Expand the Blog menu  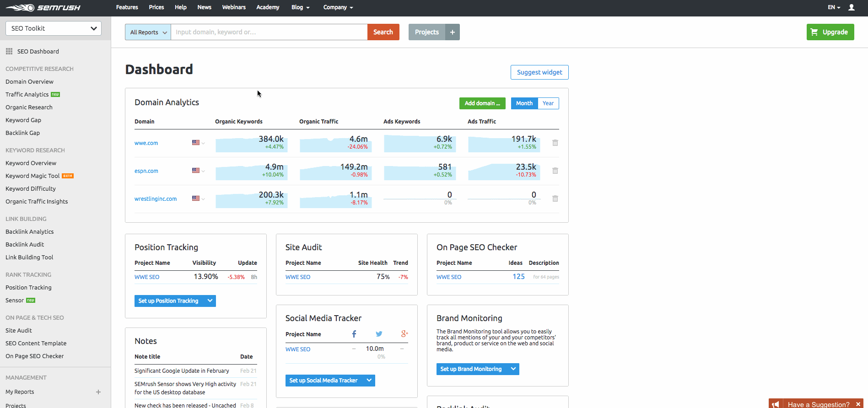(301, 7)
